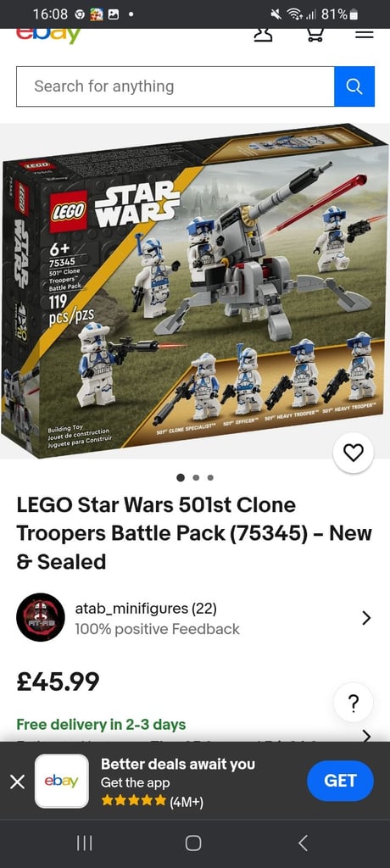Tap the eBay app logo in banner
The height and width of the screenshot is (868, 390).
click(x=62, y=781)
